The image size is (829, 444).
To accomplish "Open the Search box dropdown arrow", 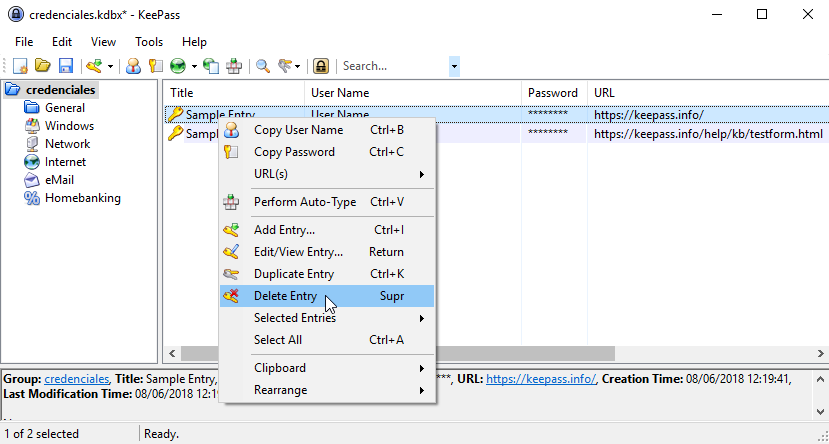I will tap(454, 67).
